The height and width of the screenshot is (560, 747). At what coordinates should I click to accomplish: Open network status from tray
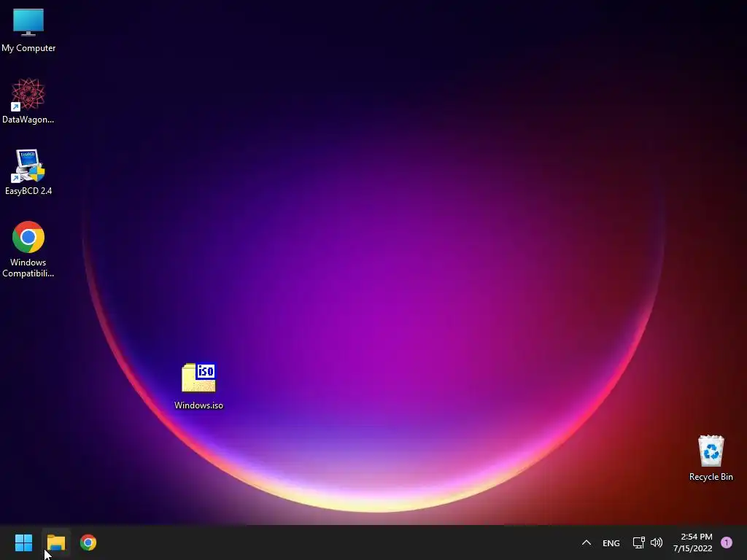pos(638,542)
